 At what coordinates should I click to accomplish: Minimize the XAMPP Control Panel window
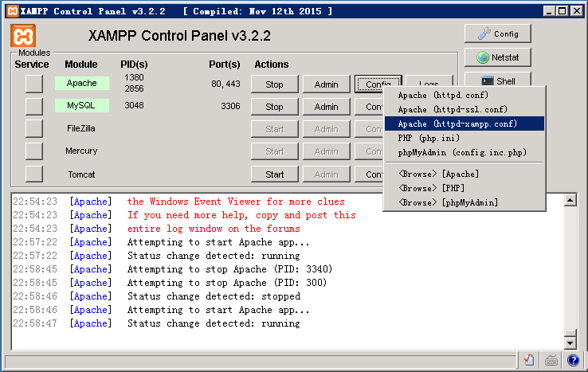[549, 11]
